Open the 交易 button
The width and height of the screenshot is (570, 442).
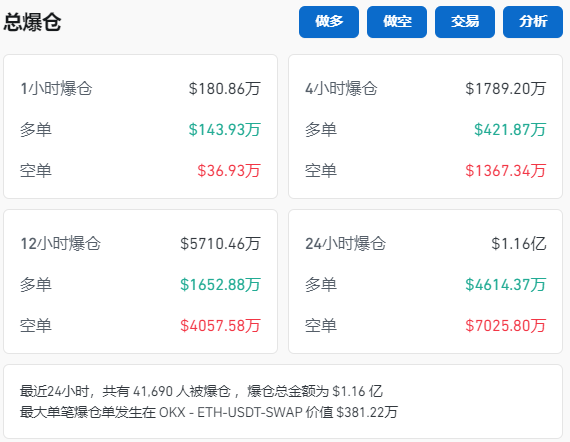tap(465, 22)
